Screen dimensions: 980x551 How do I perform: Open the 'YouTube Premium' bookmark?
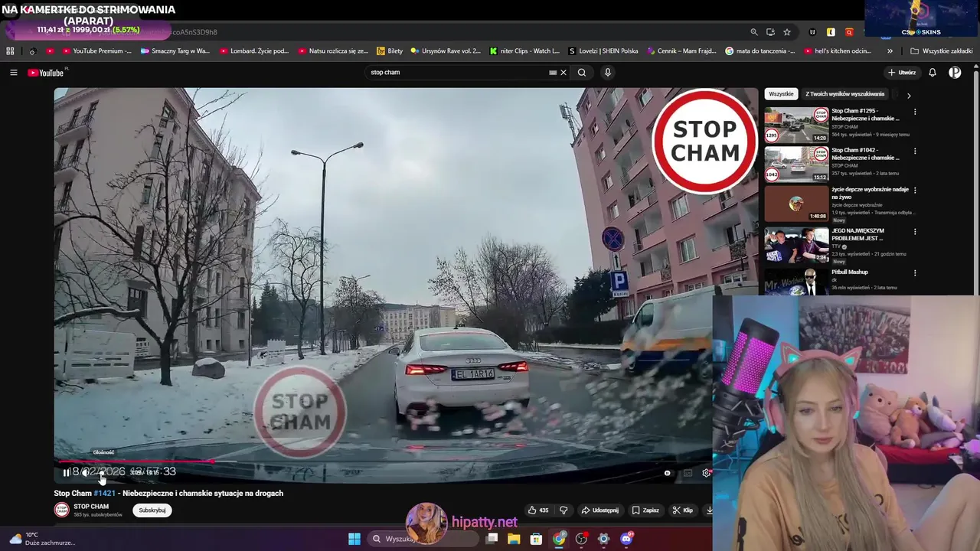coord(96,51)
